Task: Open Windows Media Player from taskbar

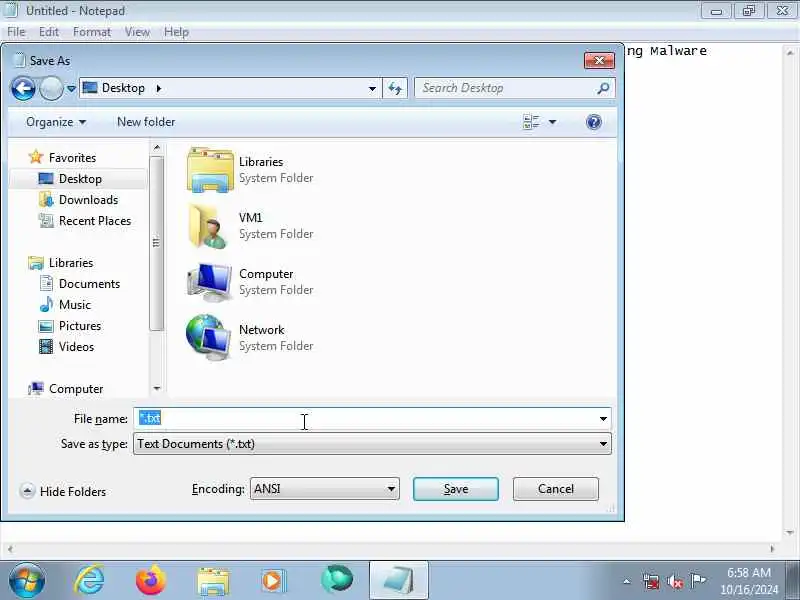Action: tap(274, 581)
